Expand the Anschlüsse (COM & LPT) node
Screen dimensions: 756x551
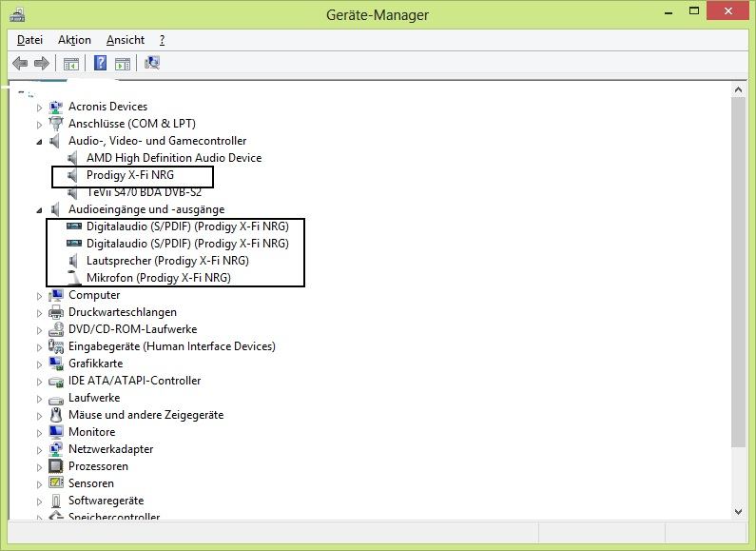[40, 125]
